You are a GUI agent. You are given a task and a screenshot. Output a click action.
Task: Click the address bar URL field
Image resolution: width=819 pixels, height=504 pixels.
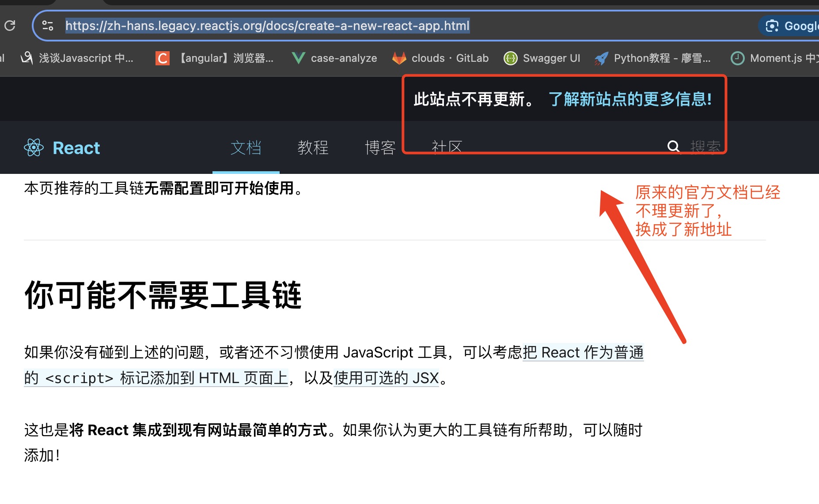(267, 26)
